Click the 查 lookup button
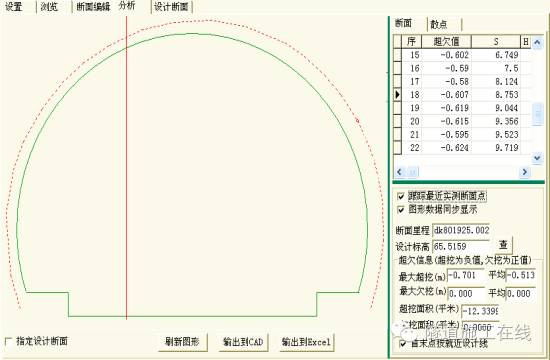Image resolution: width=550 pixels, height=360 pixels. (503, 245)
